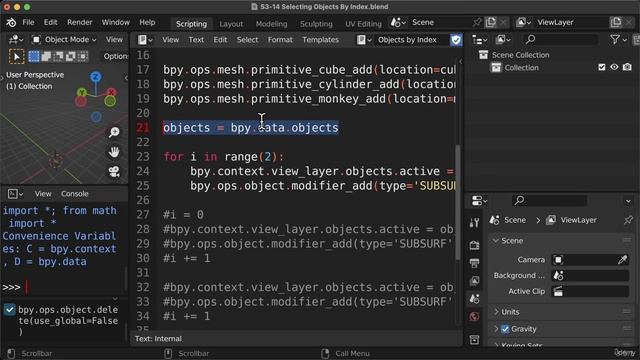The height and width of the screenshot is (360, 640).
Task: Open the Render properties tab icon
Action: [x=474, y=245]
